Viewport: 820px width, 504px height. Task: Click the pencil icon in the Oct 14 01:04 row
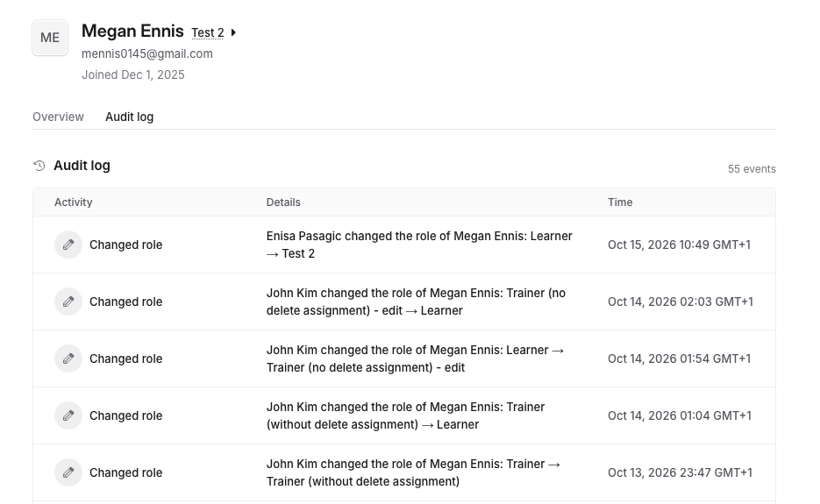[68, 415]
